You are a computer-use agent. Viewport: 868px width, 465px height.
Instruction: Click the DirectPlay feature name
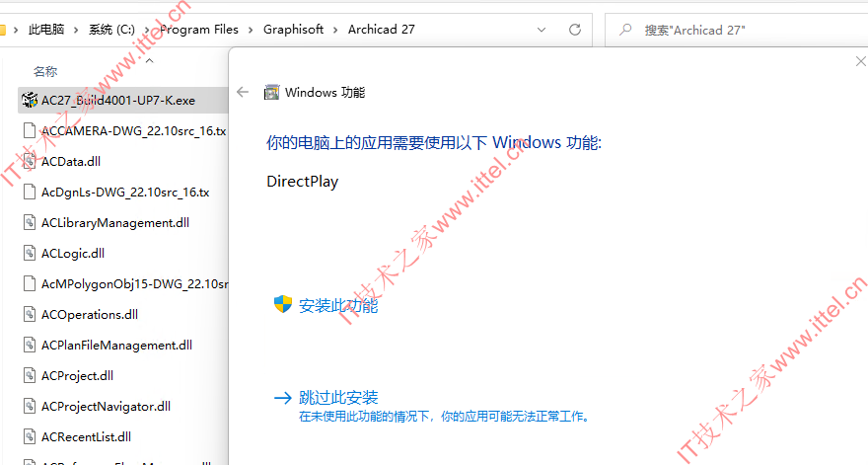pos(302,182)
